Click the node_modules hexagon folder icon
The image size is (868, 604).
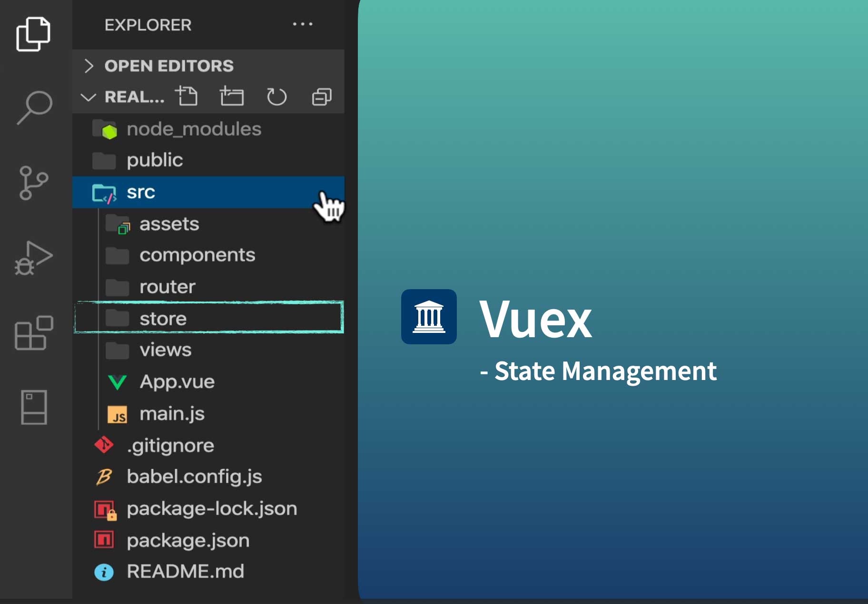click(x=104, y=130)
